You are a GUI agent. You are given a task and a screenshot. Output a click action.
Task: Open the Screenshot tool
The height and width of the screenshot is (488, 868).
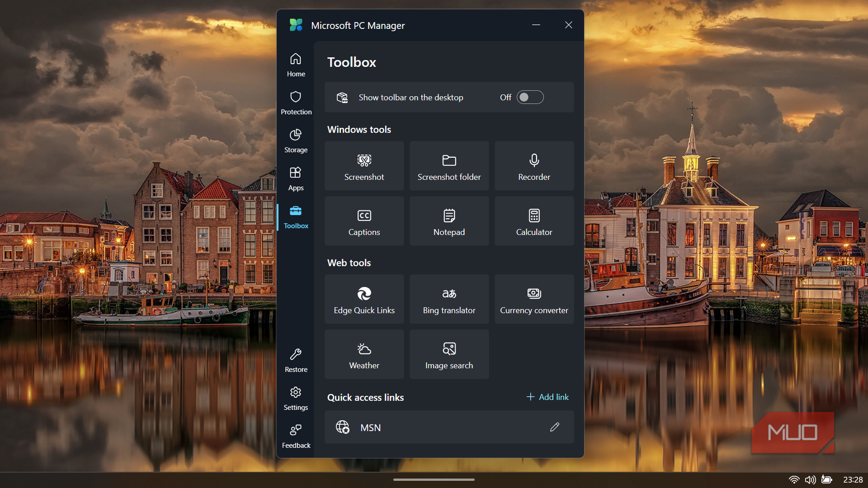click(364, 166)
